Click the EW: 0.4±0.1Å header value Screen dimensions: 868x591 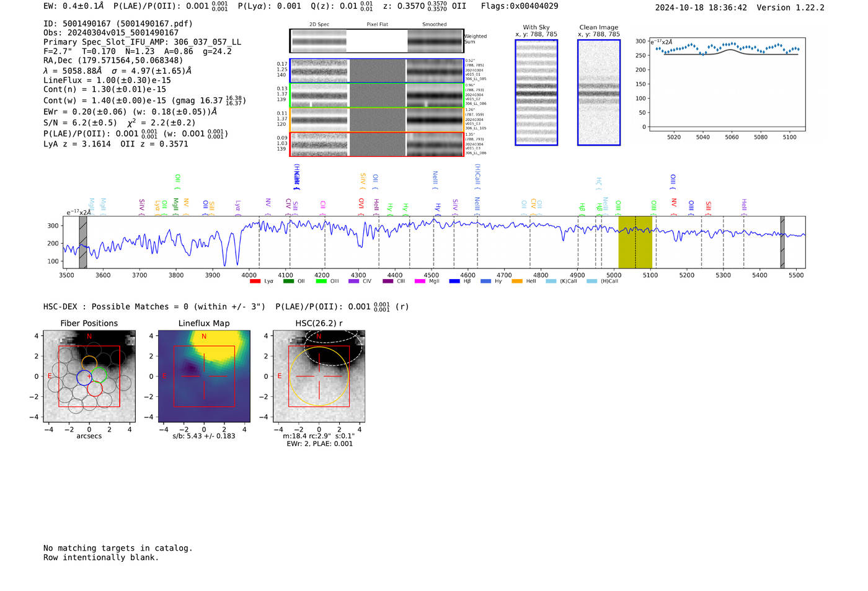click(x=73, y=6)
